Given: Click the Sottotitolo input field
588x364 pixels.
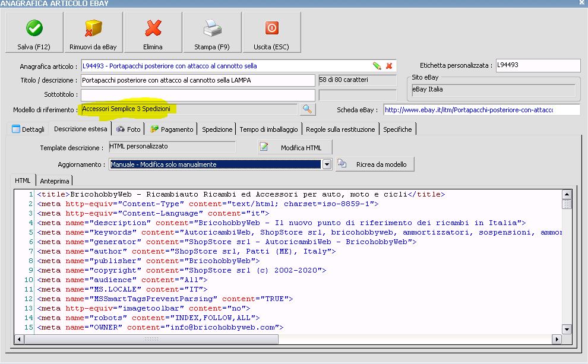Looking at the screenshot, I should (198, 95).
